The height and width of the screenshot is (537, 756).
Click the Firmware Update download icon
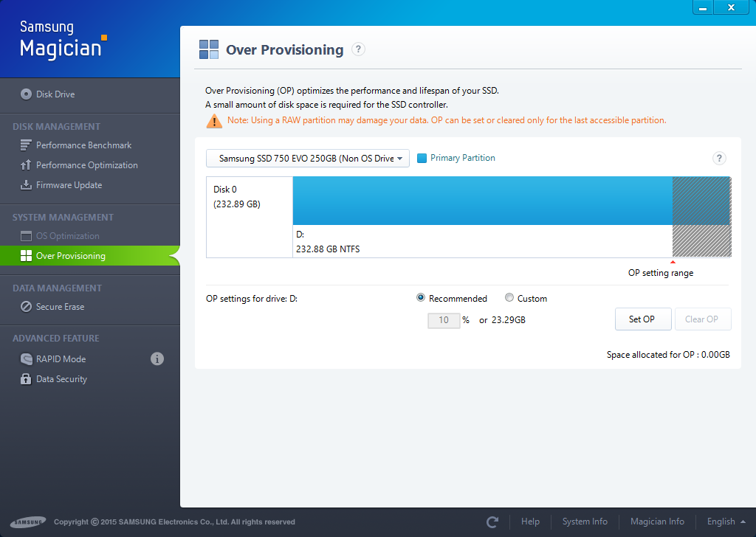click(26, 185)
